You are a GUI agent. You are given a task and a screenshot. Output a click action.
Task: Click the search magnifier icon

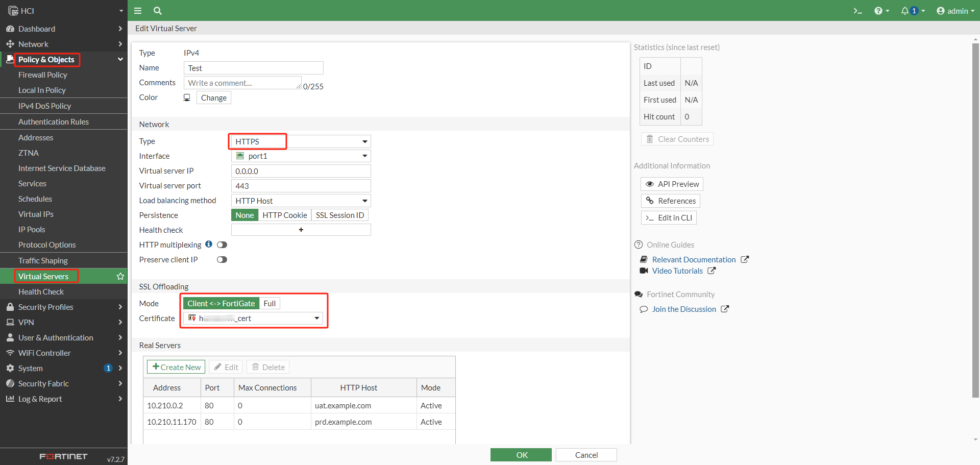(157, 11)
